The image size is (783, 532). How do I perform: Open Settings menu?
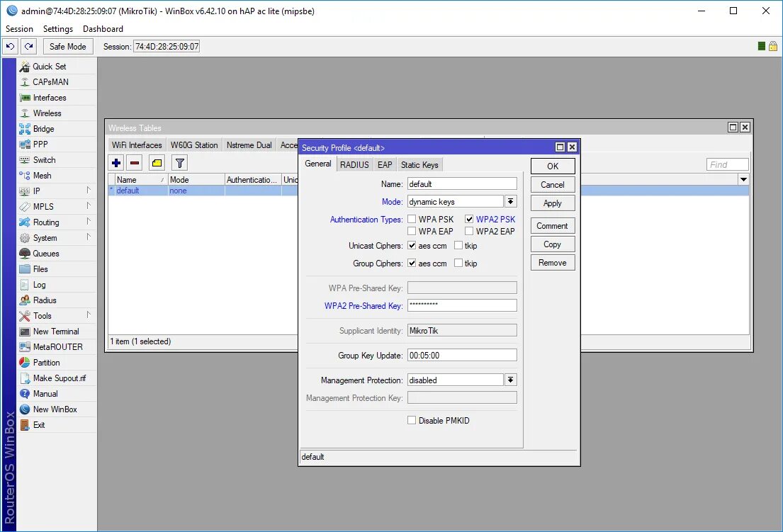click(x=58, y=29)
